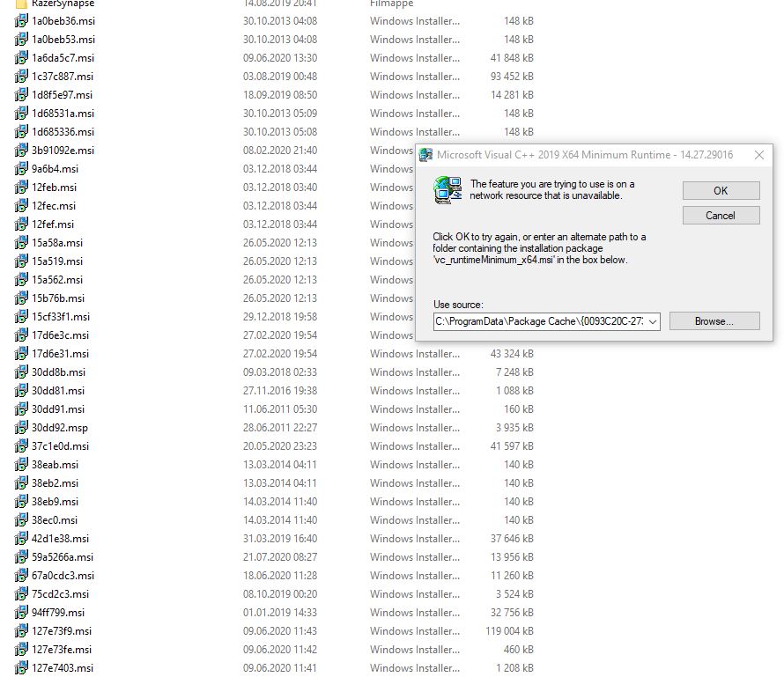
Task: Open Browse to locate the installation package
Action: [714, 321]
